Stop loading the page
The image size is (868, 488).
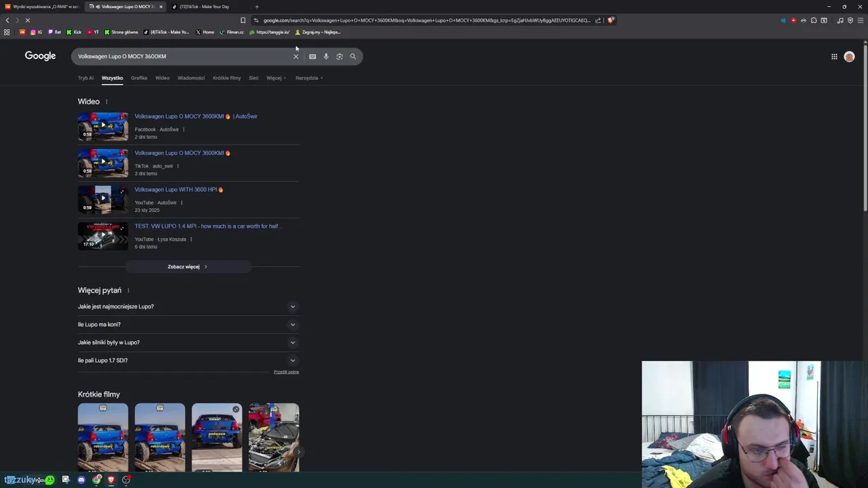click(x=27, y=20)
